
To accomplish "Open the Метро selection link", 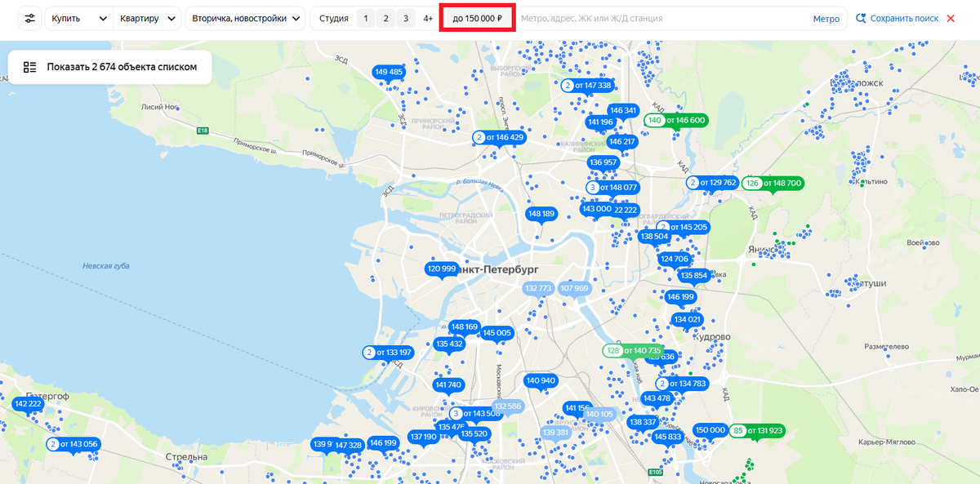I will (826, 18).
